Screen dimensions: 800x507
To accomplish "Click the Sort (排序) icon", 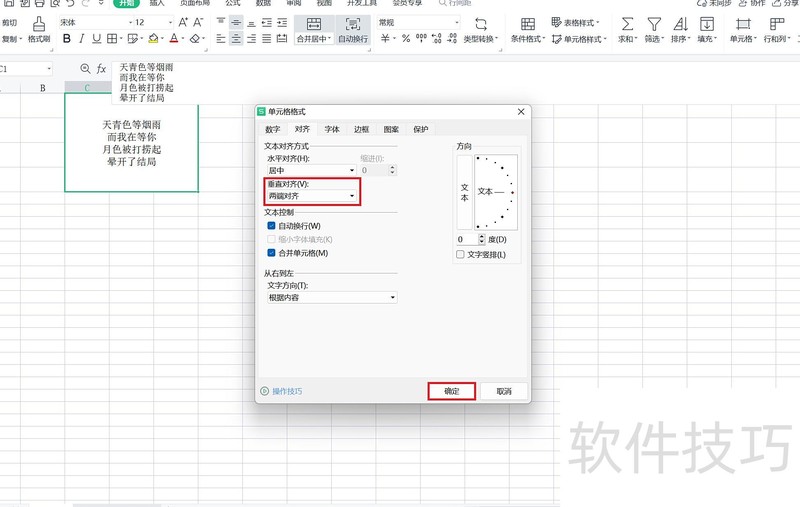I will (x=680, y=24).
